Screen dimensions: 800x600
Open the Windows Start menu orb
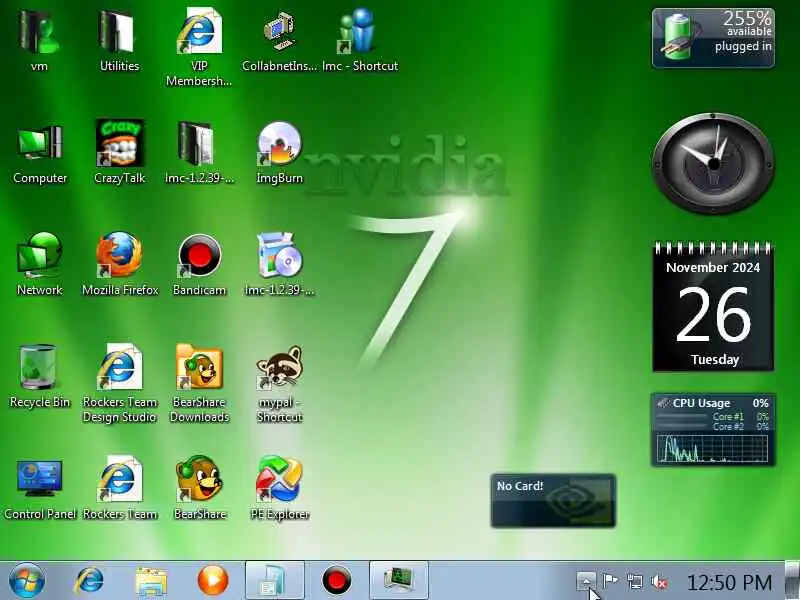(x=27, y=580)
